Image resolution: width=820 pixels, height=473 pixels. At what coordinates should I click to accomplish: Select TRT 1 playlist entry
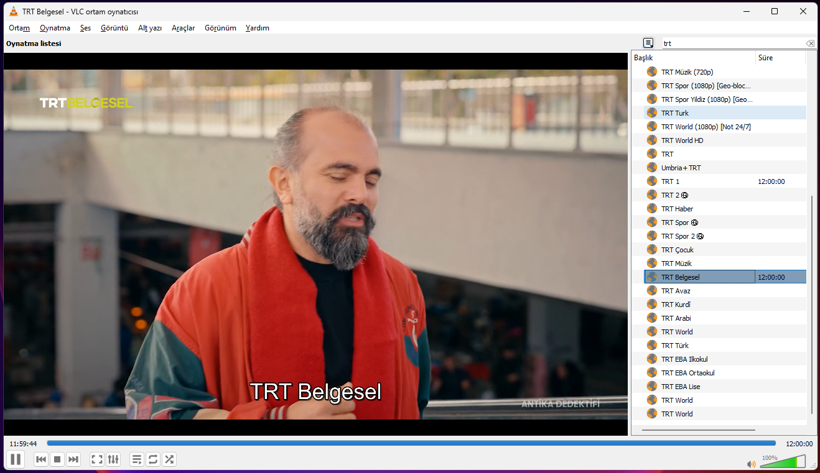click(x=725, y=181)
